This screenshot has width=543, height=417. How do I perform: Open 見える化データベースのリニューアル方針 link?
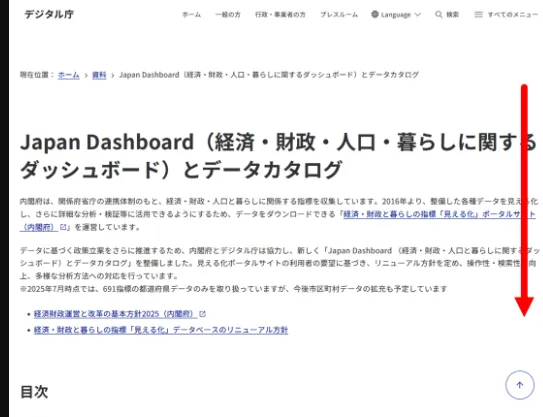click(161, 330)
